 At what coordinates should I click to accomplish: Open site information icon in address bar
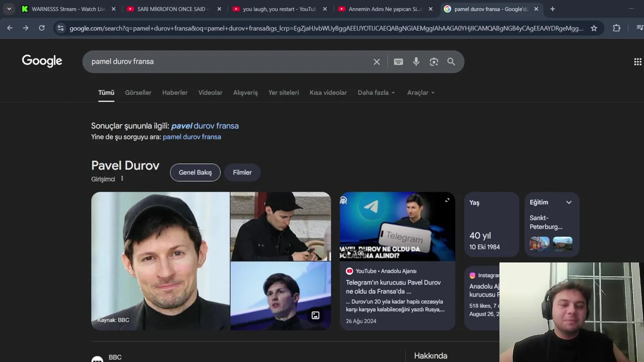coord(60,28)
